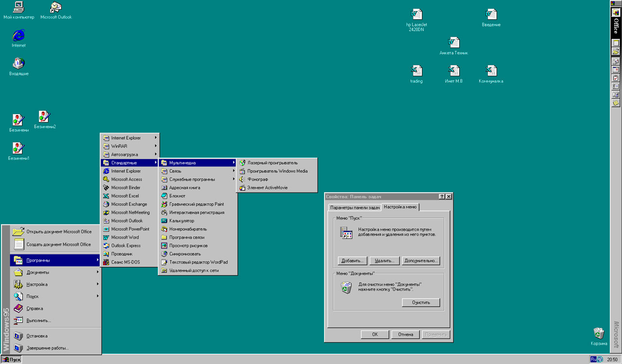Viewport: 622px width, 364px height.
Task: Select Проигрыватель Windows Media menu item
Action: [276, 171]
